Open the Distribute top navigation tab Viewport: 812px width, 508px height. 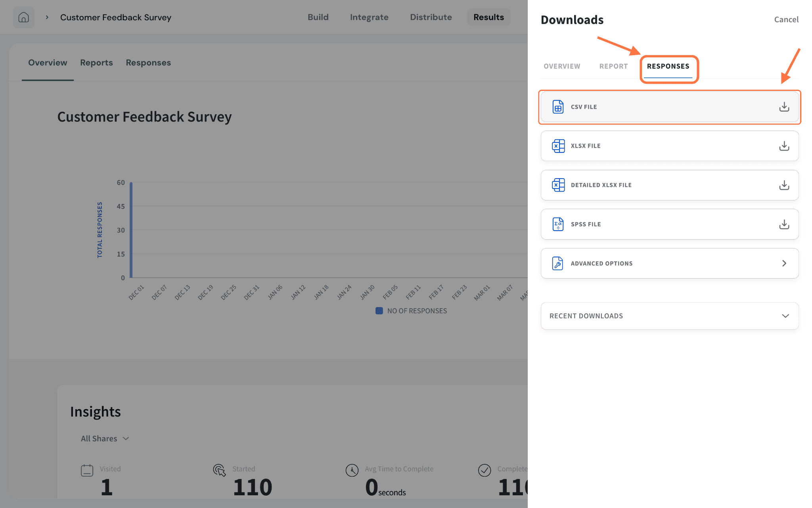431,17
